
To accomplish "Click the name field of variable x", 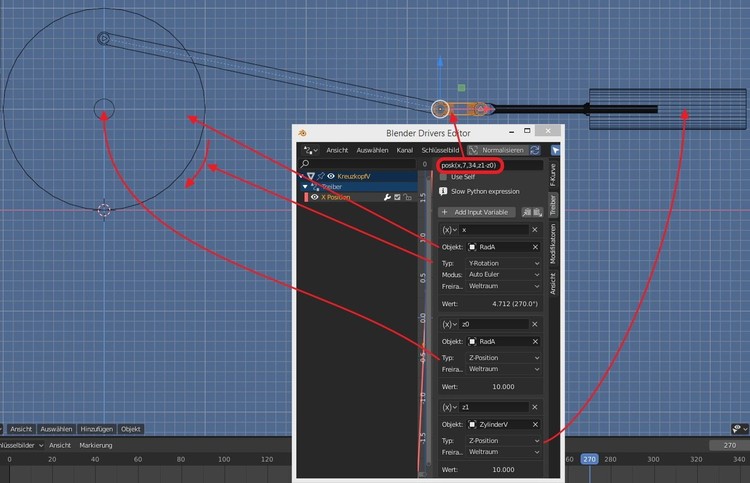I will 495,230.
